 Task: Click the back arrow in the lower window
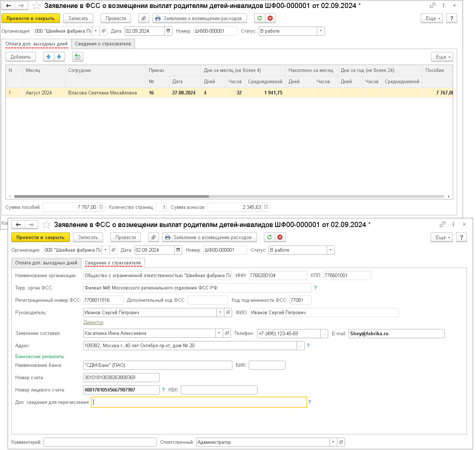(18, 224)
